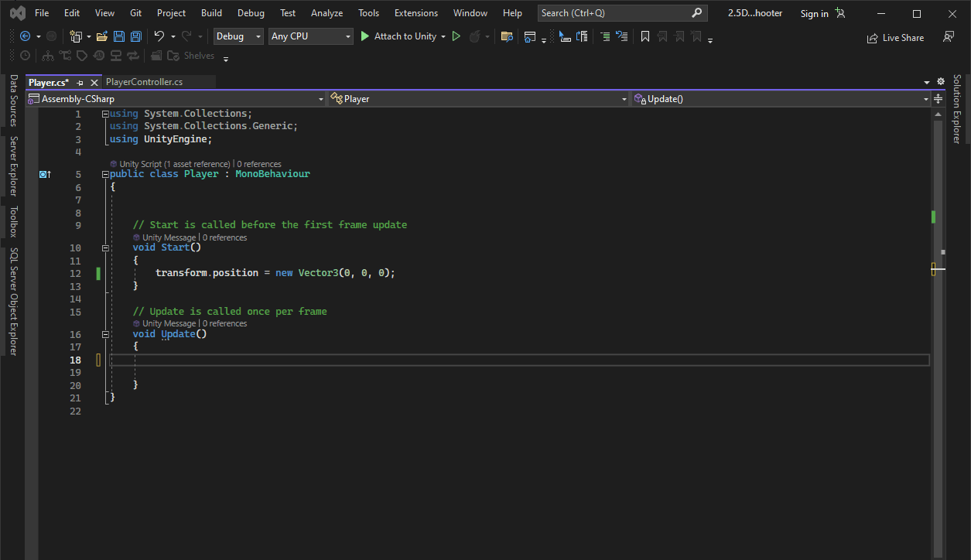Click the Save All toolbar icon

click(x=136, y=36)
